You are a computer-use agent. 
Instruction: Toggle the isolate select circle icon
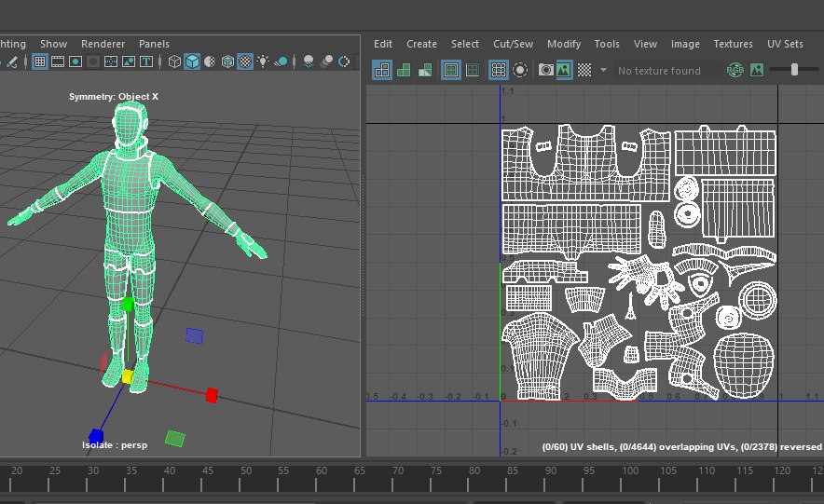[x=520, y=70]
